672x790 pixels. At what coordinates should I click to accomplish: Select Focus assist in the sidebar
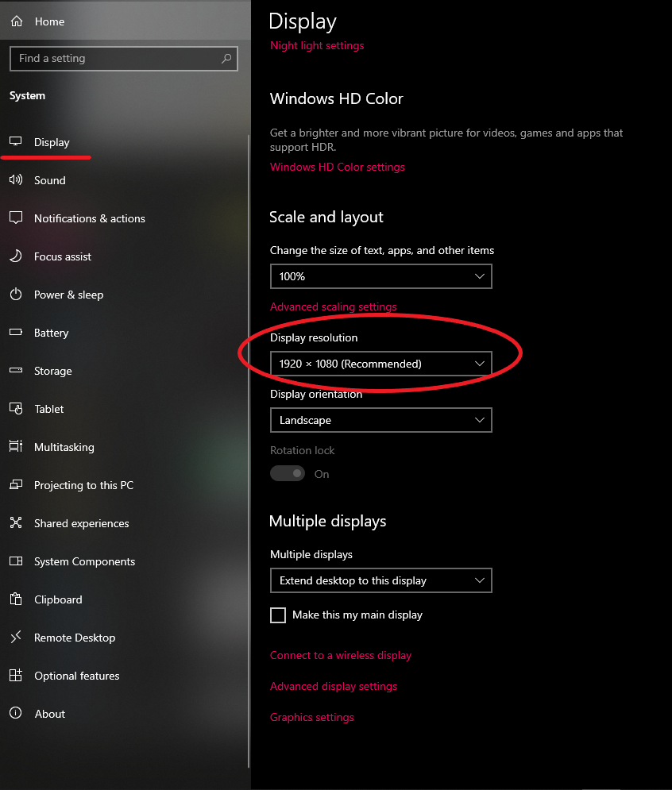[x=124, y=256]
